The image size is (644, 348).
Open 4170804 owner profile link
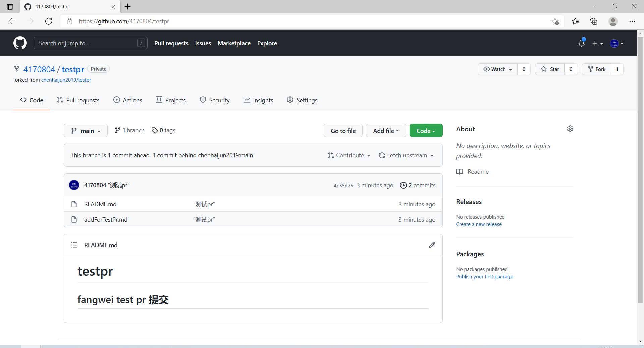39,69
